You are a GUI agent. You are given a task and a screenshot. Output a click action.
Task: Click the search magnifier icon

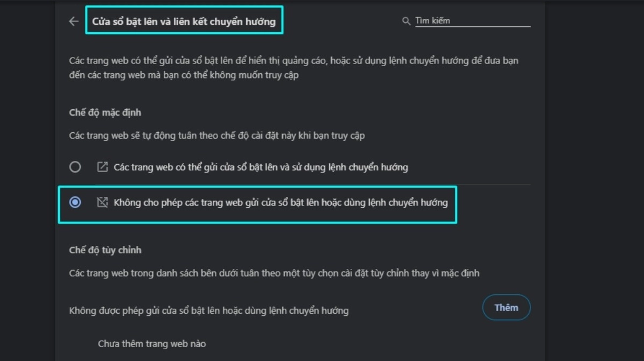[x=407, y=21]
